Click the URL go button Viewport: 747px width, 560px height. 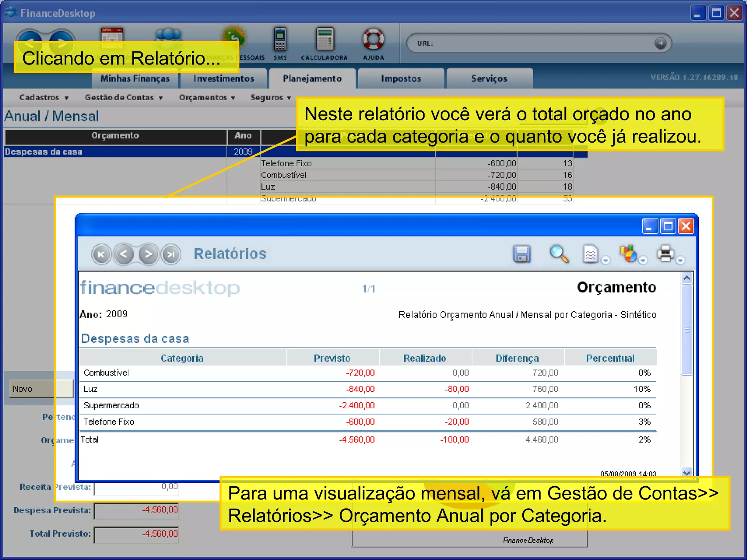pos(661,43)
